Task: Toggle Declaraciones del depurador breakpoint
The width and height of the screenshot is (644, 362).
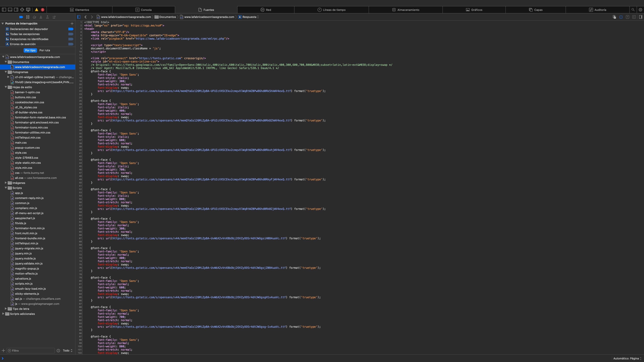Action: point(71,29)
